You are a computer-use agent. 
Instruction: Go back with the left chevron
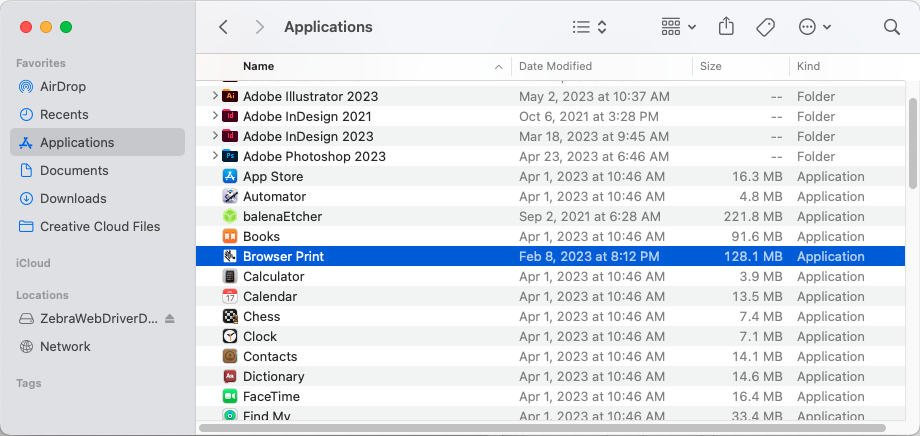(x=223, y=27)
